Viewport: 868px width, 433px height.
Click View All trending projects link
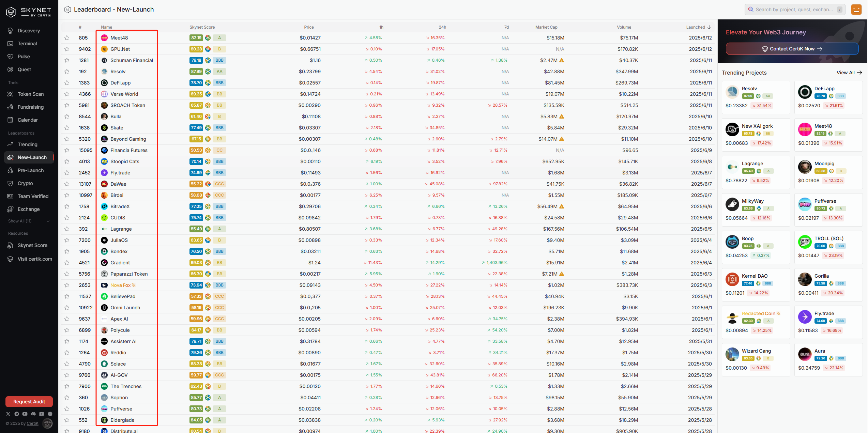click(x=849, y=73)
